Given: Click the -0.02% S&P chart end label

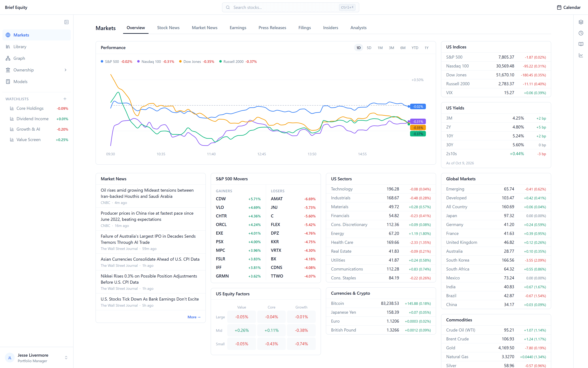Looking at the screenshot, I should 418,107.
